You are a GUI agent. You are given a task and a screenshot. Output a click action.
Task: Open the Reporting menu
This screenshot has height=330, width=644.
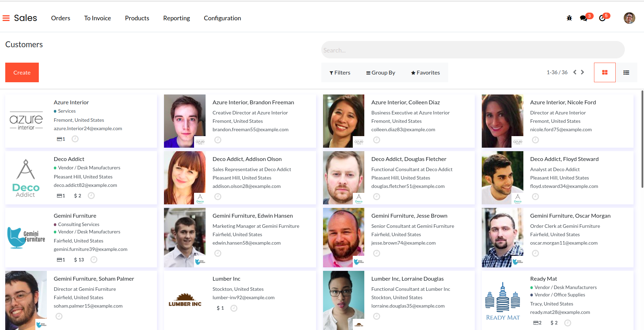click(x=176, y=18)
